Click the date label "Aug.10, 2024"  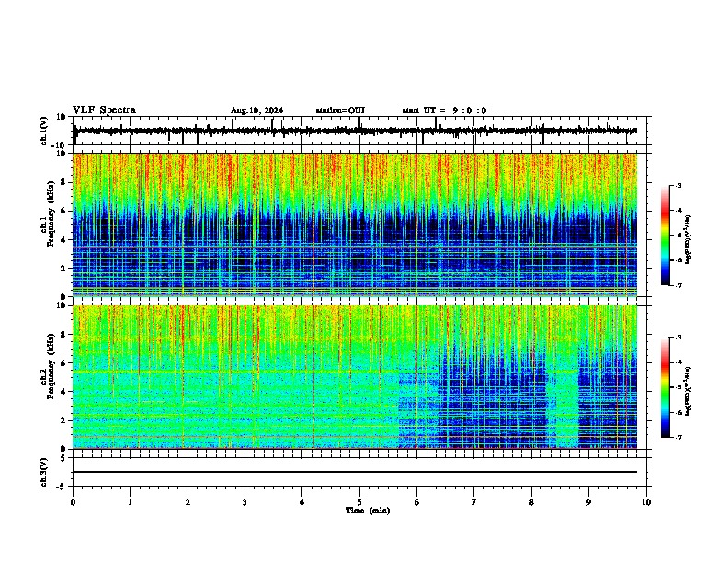(x=256, y=110)
